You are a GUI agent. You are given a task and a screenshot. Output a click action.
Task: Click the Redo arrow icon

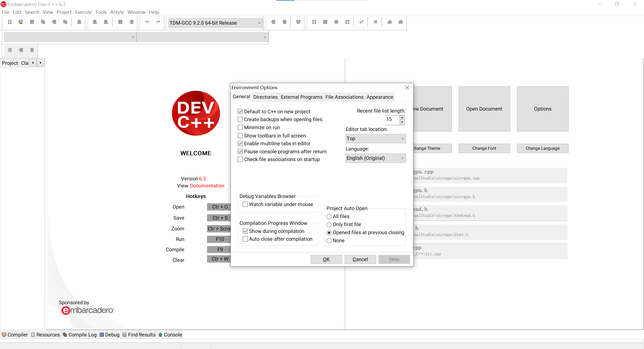[158, 22]
